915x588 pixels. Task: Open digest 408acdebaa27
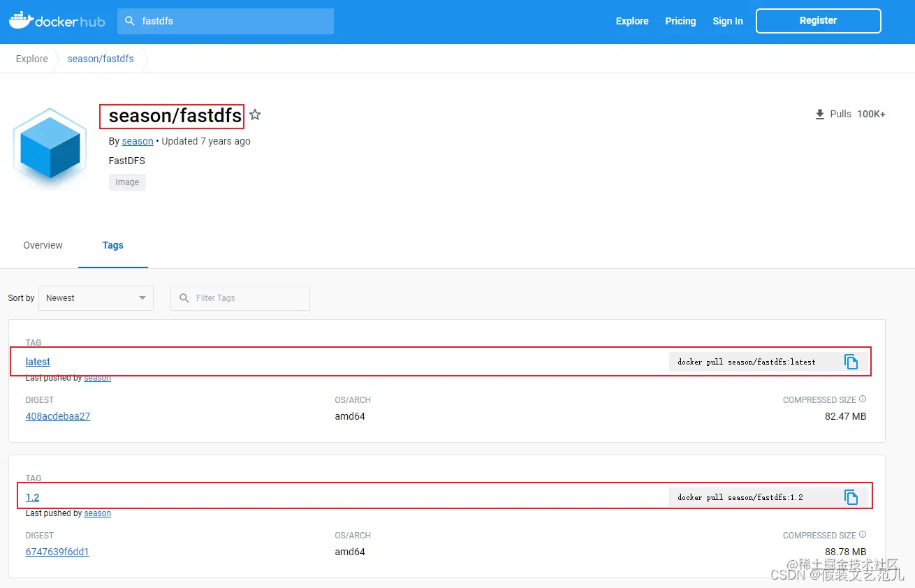pos(58,416)
